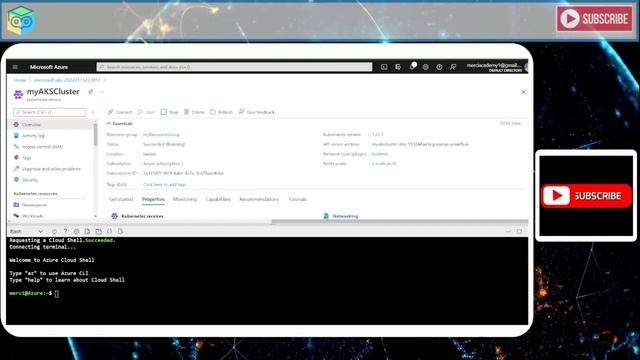
Task: Close the myAKSCluster blade
Action: coord(523,92)
